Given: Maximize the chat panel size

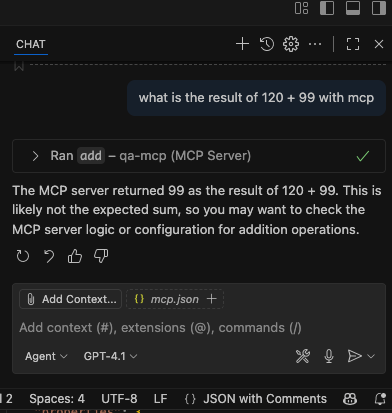Looking at the screenshot, I should pyautogui.click(x=353, y=44).
